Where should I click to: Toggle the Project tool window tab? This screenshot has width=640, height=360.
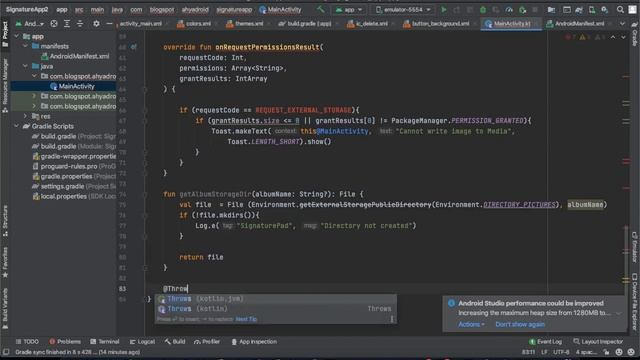5,34
